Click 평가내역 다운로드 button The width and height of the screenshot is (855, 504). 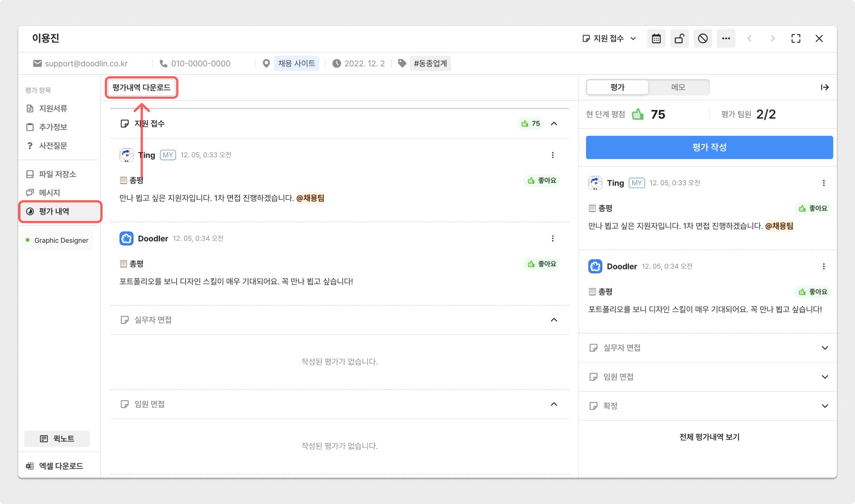141,88
